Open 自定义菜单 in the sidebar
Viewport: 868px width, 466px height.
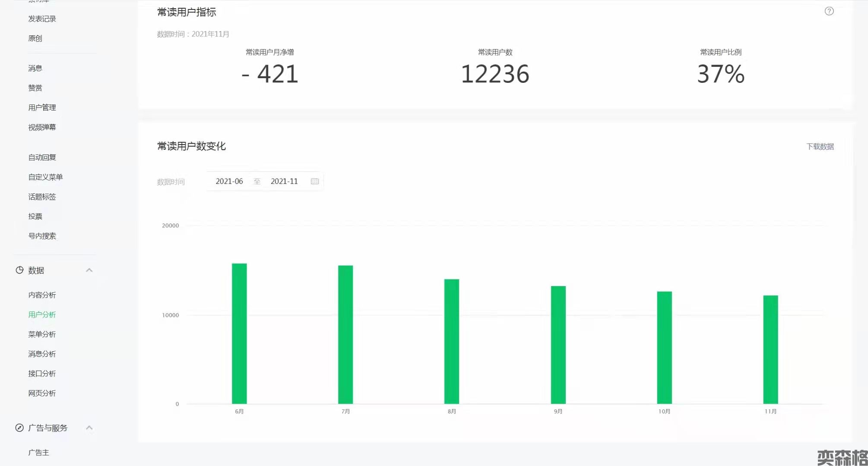click(x=45, y=177)
